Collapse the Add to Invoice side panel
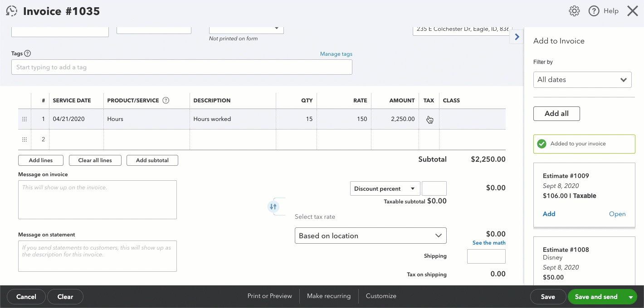The width and height of the screenshot is (644, 308). point(517,37)
